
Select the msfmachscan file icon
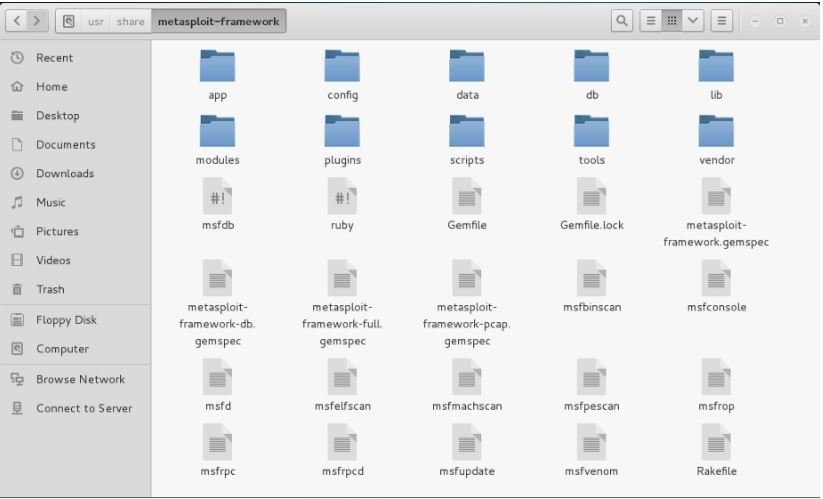[467, 377]
